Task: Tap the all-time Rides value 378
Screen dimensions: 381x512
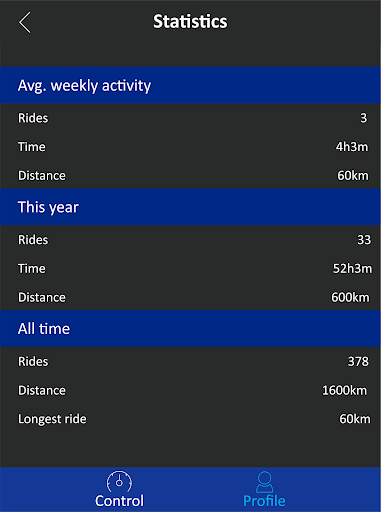Action: tap(358, 362)
